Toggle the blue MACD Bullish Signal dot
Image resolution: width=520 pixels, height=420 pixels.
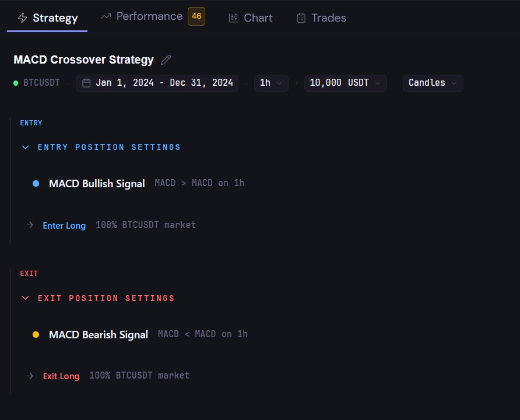[x=36, y=184]
